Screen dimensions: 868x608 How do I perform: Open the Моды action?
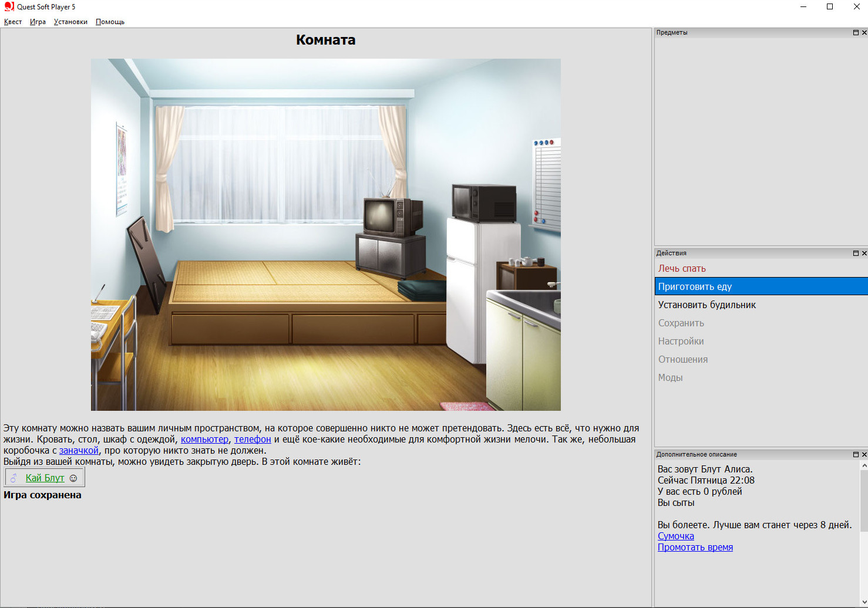pyautogui.click(x=761, y=377)
